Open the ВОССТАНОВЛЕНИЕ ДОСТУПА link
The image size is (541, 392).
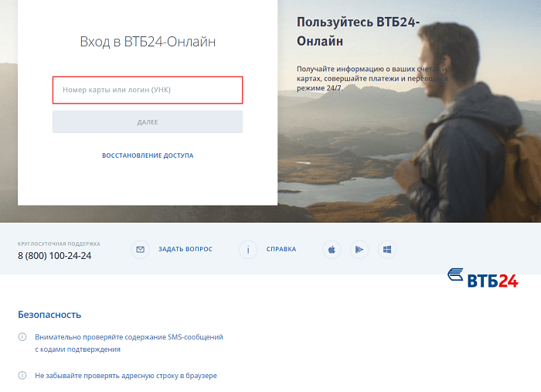(x=148, y=155)
